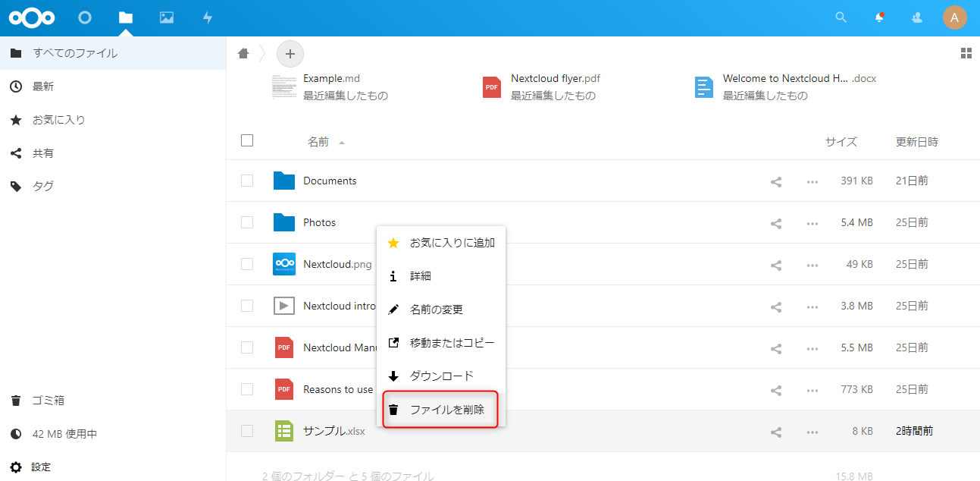This screenshot has width=980, height=481.
Task: Open the file サンプル.xlsx
Action: tap(333, 431)
